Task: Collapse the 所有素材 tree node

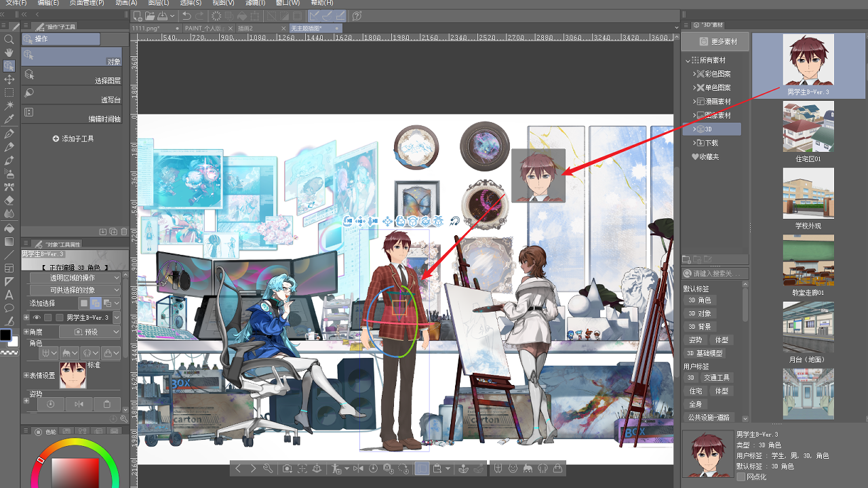Action: pyautogui.click(x=688, y=60)
